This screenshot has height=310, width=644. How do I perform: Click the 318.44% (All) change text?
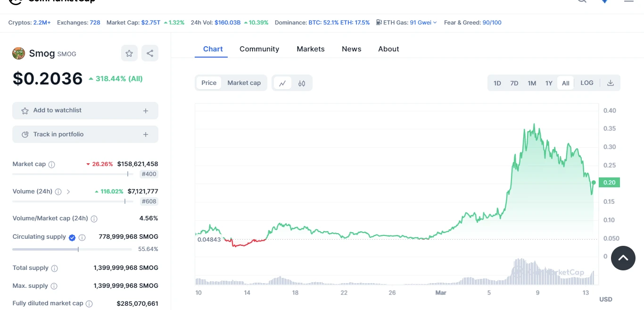coord(116,79)
